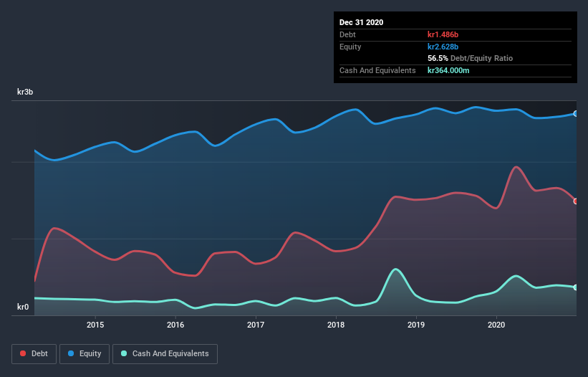Click the Debt label in tooltip
The image size is (588, 377).
[347, 34]
